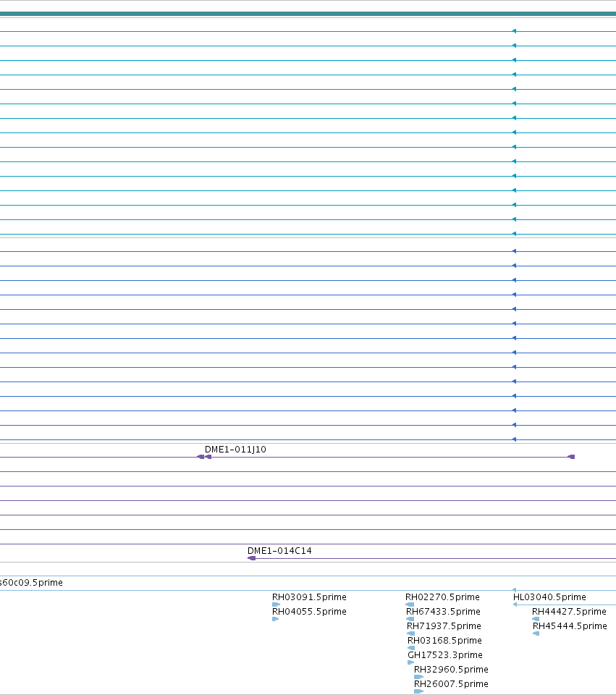Select the DME1-011J10 feature label

(235, 450)
